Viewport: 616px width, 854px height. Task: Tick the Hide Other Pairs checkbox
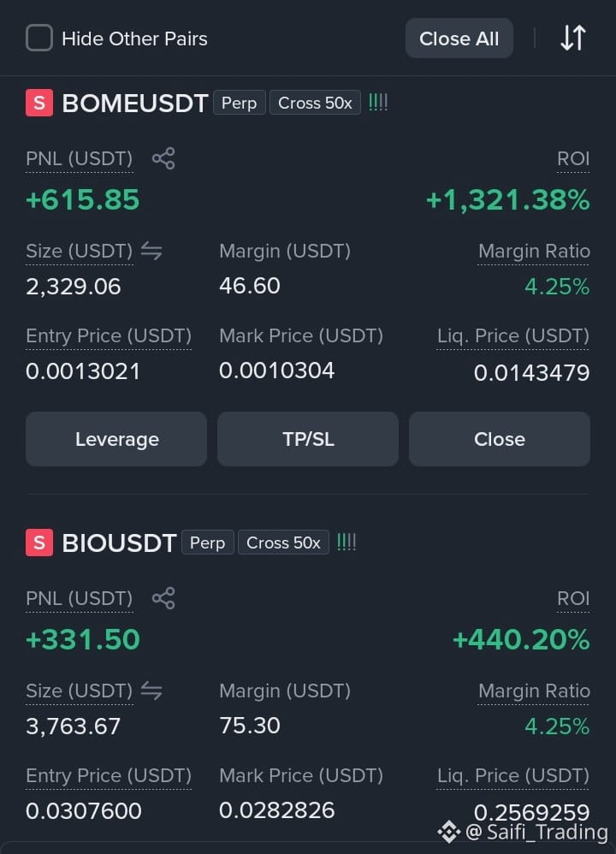pos(39,39)
